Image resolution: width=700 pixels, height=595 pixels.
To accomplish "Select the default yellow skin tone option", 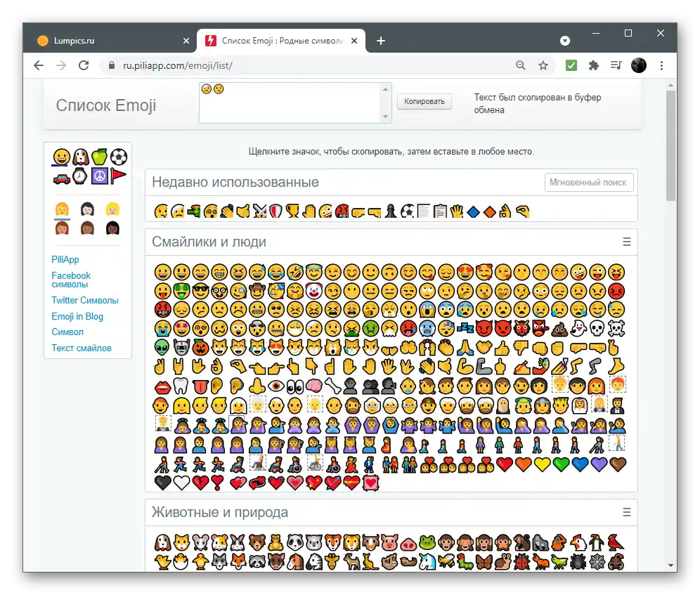I will coord(62,209).
